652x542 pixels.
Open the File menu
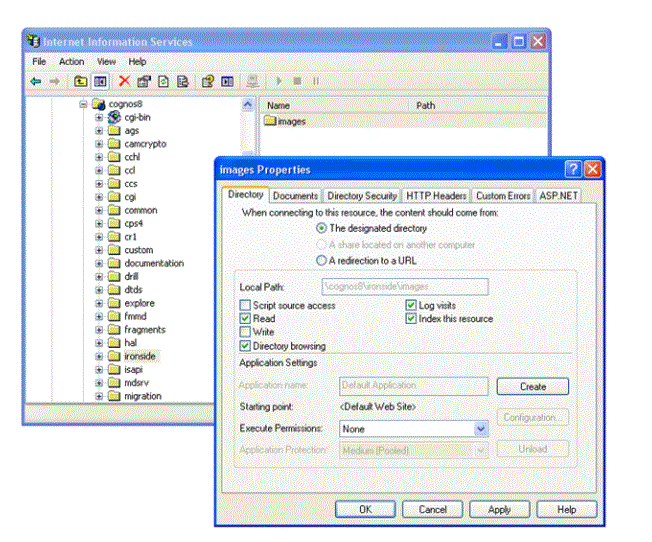click(39, 62)
